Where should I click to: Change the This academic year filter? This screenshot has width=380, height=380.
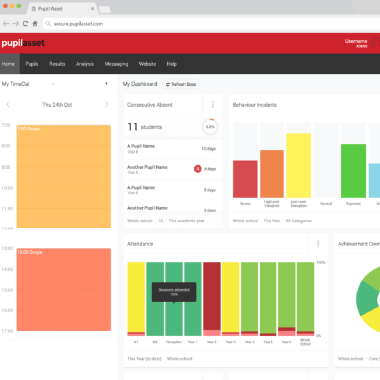[x=186, y=221]
